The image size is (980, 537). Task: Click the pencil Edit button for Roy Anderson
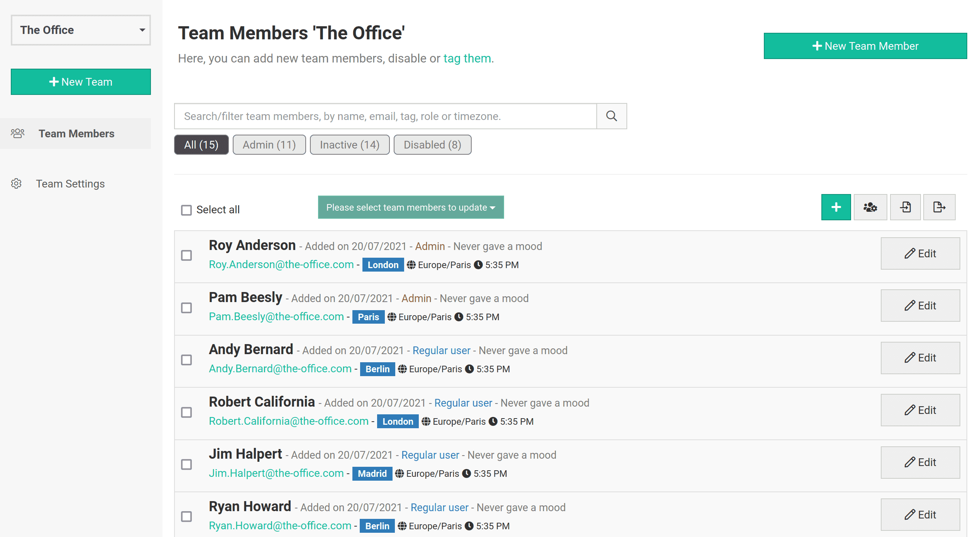920,253
